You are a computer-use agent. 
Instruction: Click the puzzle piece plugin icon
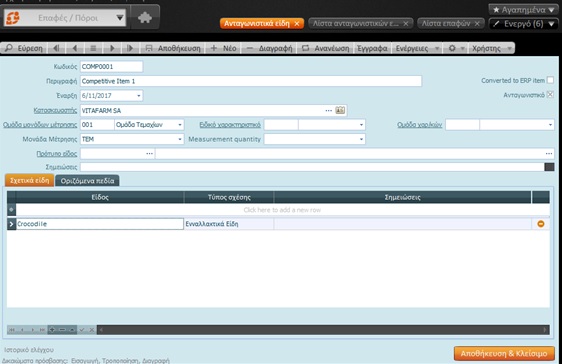[145, 18]
